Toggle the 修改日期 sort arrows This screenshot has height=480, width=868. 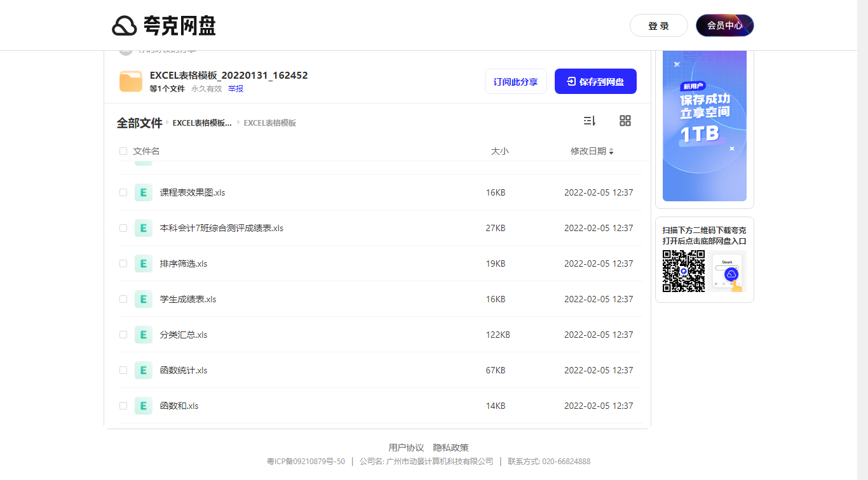(611, 151)
